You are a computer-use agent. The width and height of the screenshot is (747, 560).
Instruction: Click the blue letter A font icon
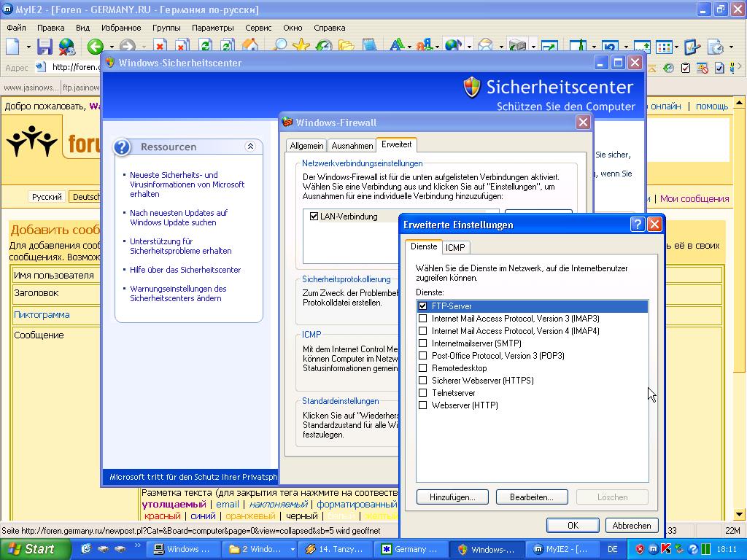[397, 44]
